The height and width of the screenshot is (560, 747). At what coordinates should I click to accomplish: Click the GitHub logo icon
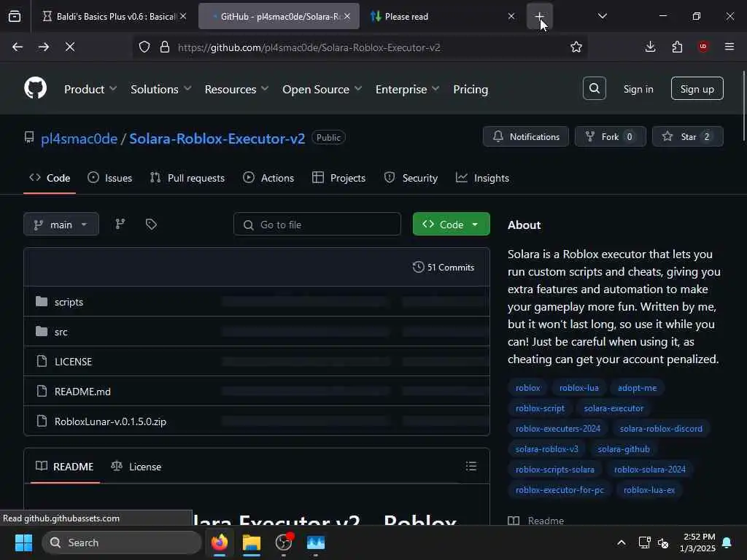tap(35, 88)
